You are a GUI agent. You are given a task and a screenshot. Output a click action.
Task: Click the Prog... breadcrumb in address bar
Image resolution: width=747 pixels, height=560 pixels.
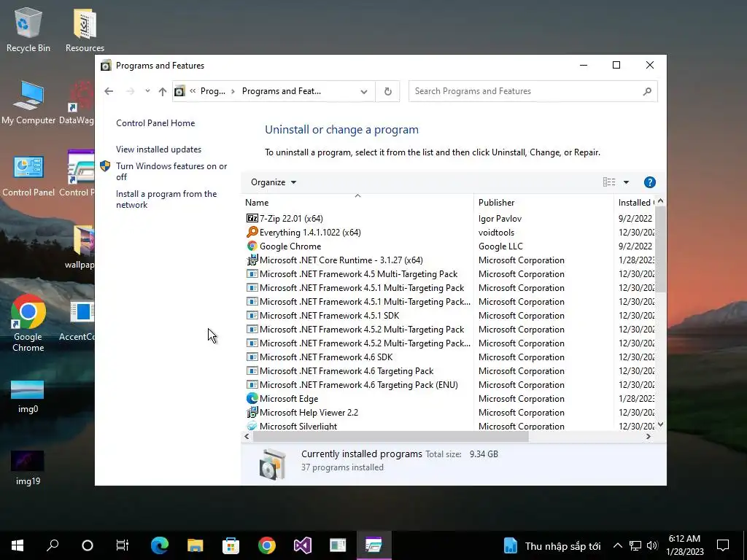click(x=212, y=91)
